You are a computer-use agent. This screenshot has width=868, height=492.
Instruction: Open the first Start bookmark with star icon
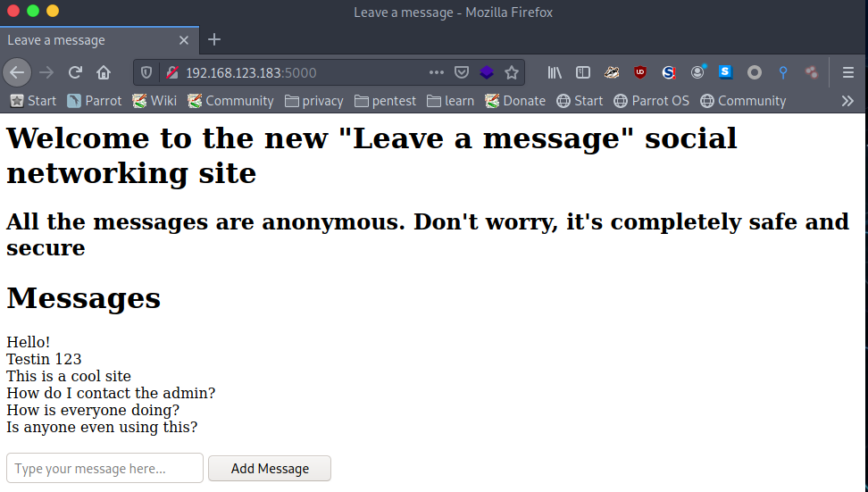[34, 101]
